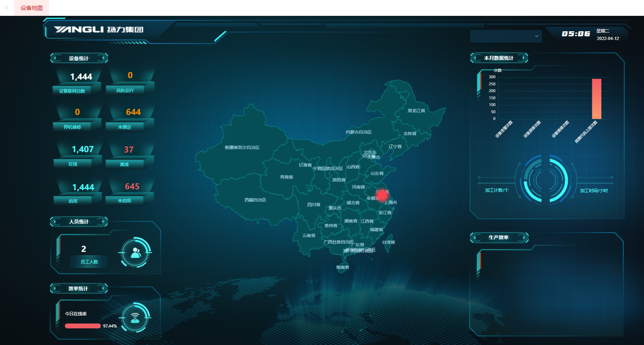
Task: Select 湖北省 on the map
Action: (x=353, y=203)
